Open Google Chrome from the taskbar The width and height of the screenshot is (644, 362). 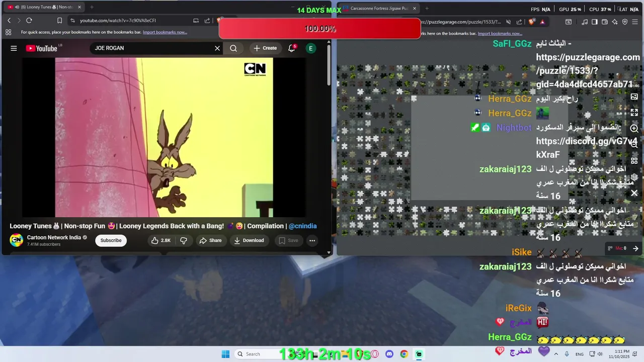[404, 354]
